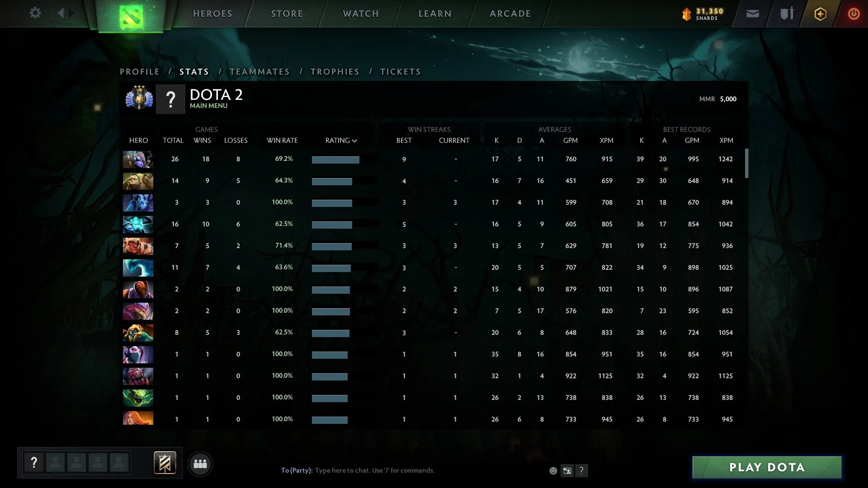Click the PLAY DOTA button
Viewport: 868px width, 488px height.
(767, 467)
